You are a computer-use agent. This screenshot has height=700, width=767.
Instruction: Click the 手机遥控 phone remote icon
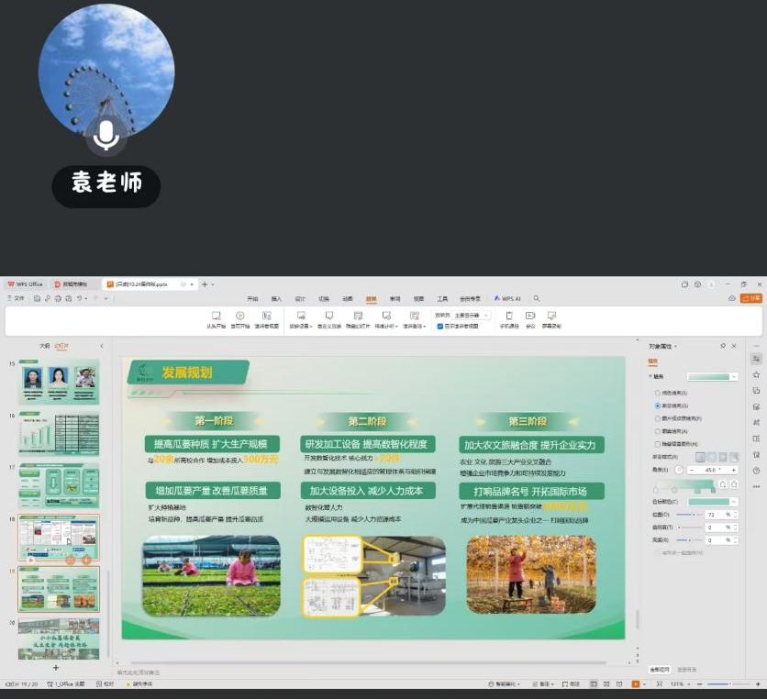508,316
